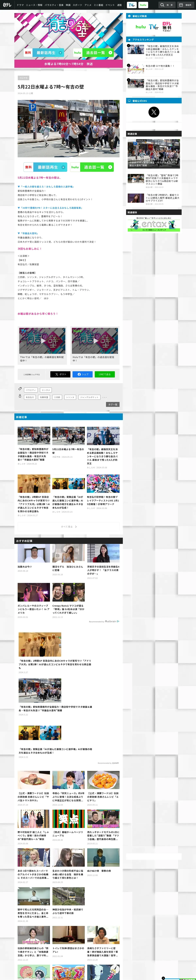This screenshot has height=980, width=196.
Task: Select イベント in the navigation bar
Action: (110, 5)
